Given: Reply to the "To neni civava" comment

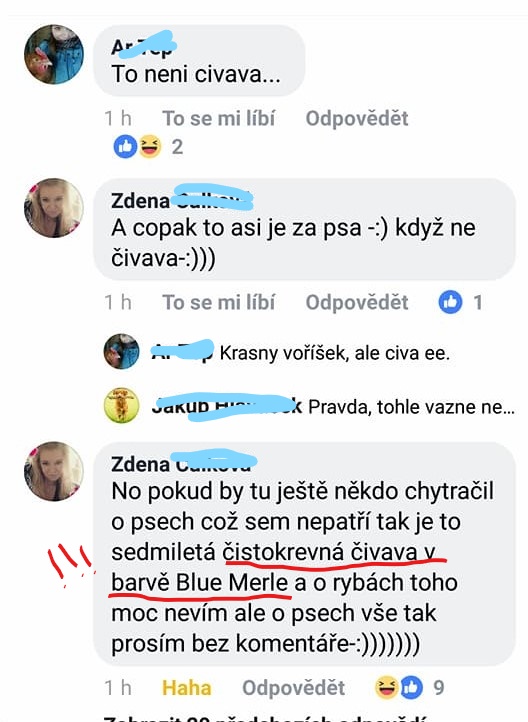Looking at the screenshot, I should click(x=357, y=118).
